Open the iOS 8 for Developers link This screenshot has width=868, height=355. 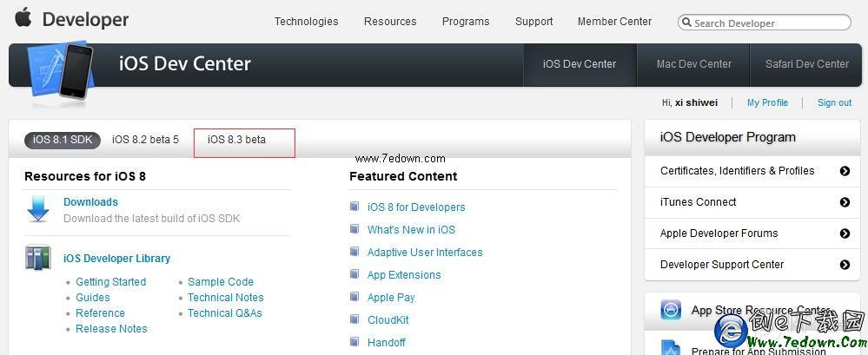coord(416,207)
